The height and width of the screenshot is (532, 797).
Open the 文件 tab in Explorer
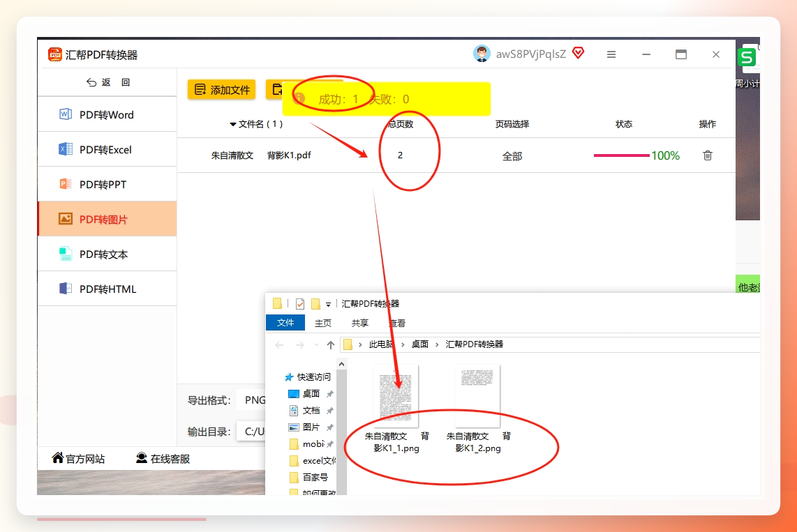[x=285, y=323]
